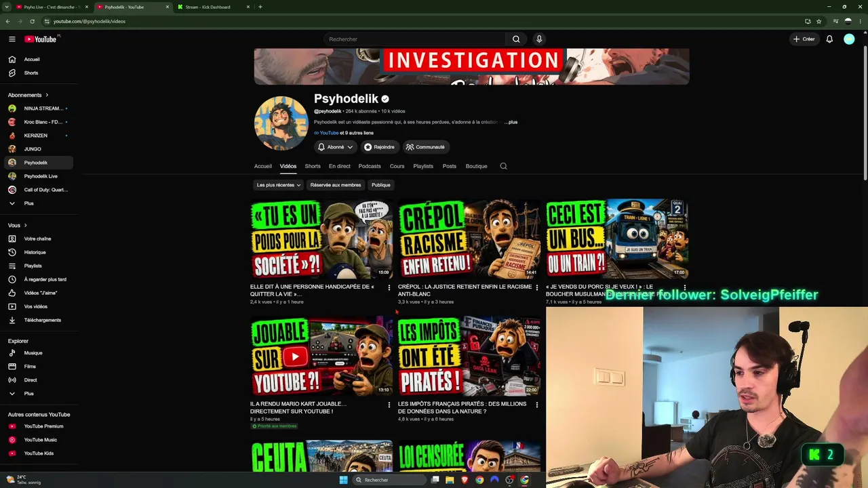Open the Communauté button
Viewport: 868px width, 488px height.
[425, 147]
